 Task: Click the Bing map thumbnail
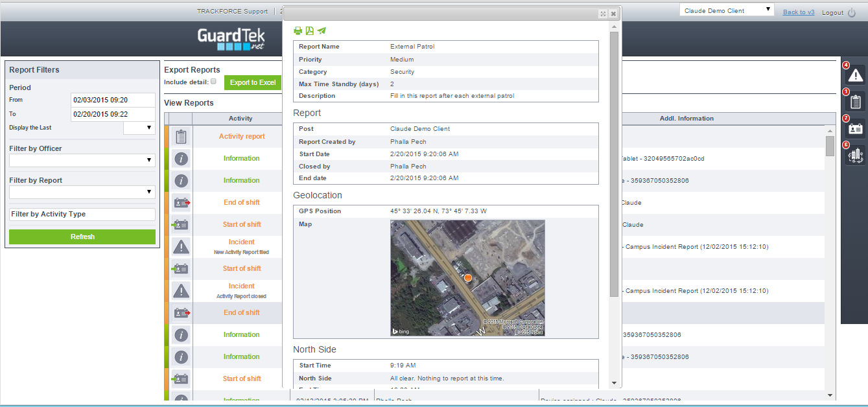point(467,278)
